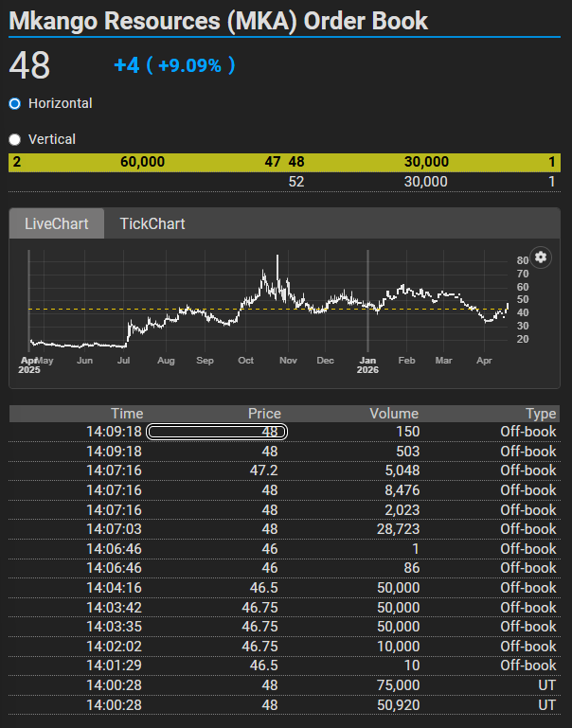The width and height of the screenshot is (572, 728).
Task: Click the highlighted price 48 in the 150-volume row
Action: pos(217,432)
